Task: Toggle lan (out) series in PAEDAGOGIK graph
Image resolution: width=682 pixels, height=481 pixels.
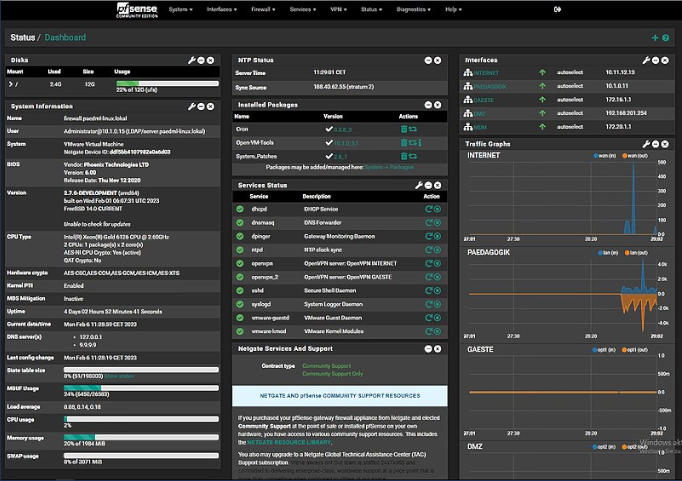Action: 636,253
